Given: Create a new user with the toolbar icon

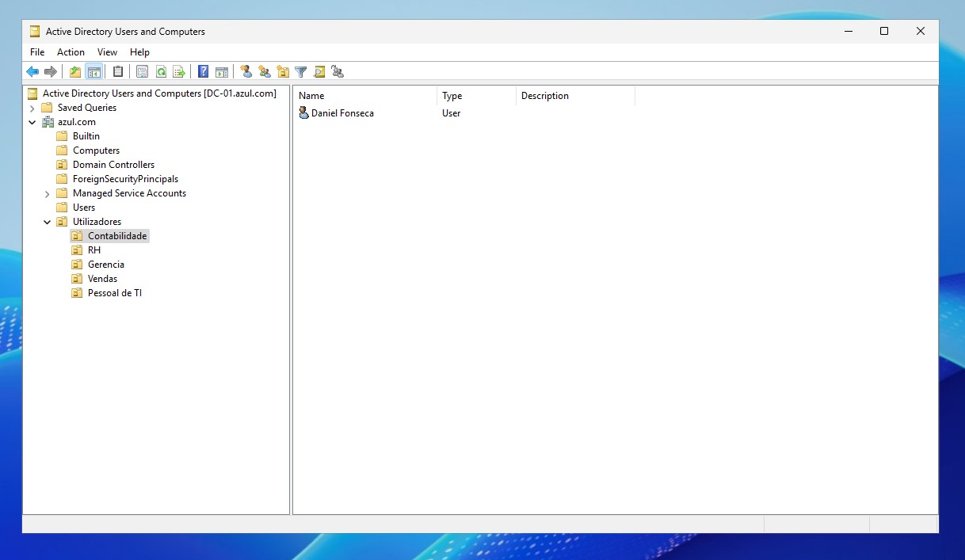Looking at the screenshot, I should click(x=246, y=72).
